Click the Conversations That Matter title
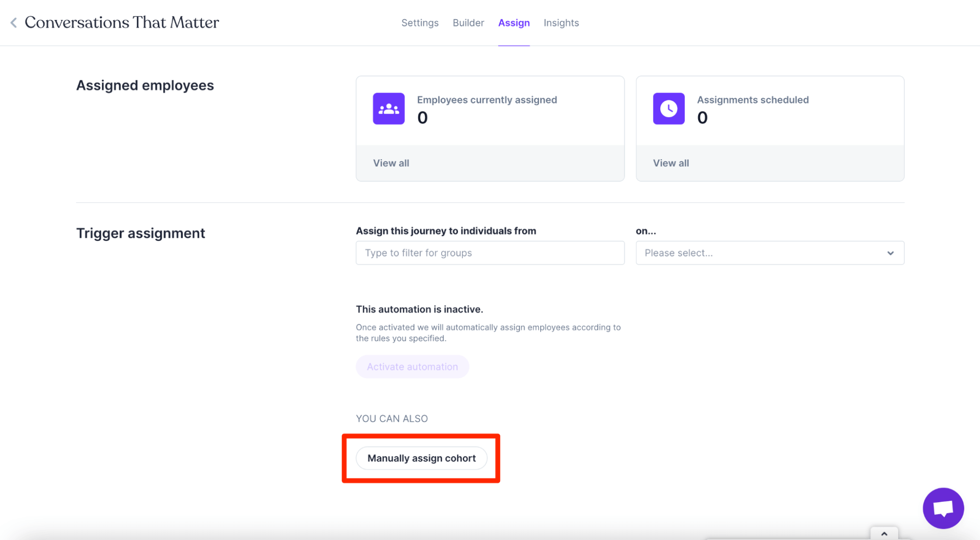This screenshot has width=980, height=540. (122, 23)
